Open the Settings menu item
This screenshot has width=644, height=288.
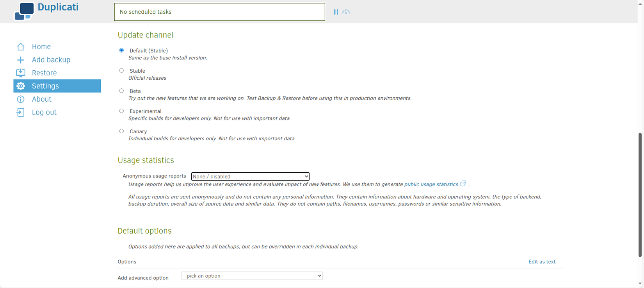[x=57, y=86]
